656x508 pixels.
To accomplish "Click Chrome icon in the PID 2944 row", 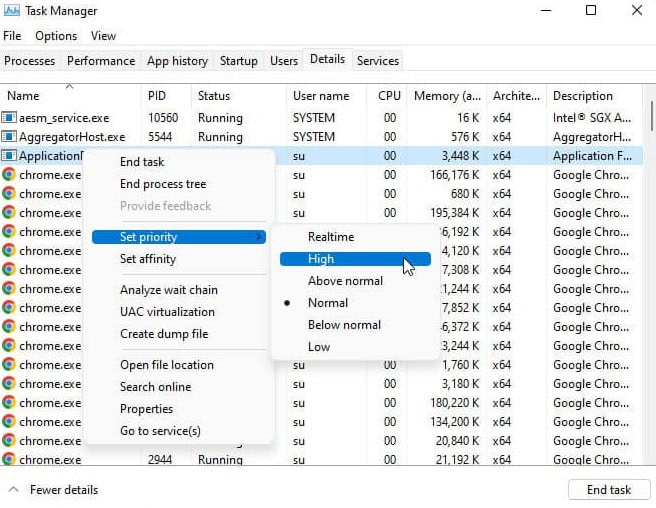I will (x=9, y=459).
